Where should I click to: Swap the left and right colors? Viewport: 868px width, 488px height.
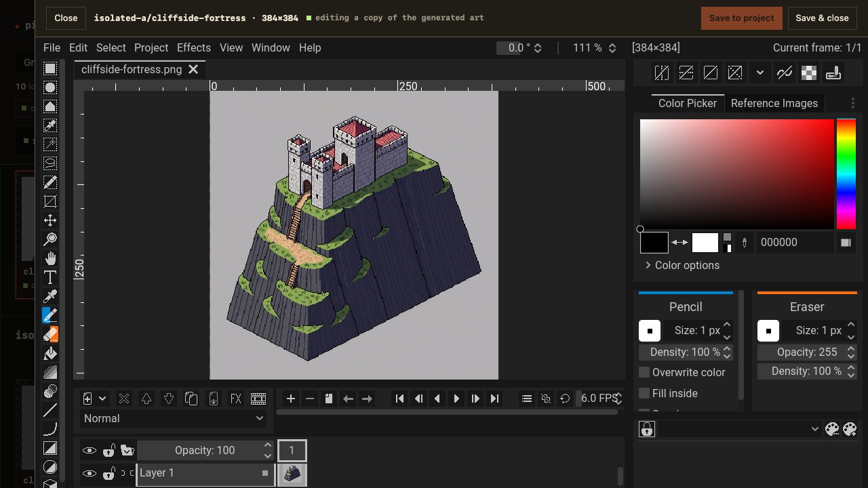[x=679, y=242]
